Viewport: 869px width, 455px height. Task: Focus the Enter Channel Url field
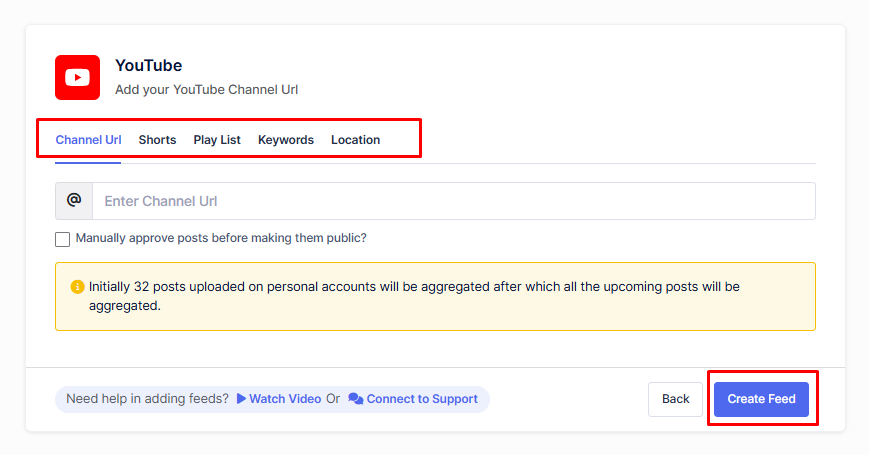(453, 201)
